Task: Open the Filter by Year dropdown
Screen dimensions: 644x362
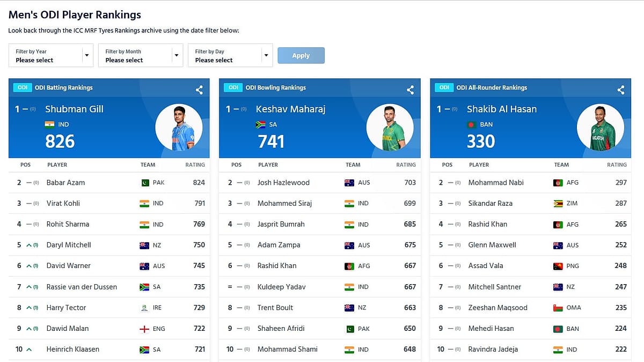Action: pyautogui.click(x=51, y=55)
